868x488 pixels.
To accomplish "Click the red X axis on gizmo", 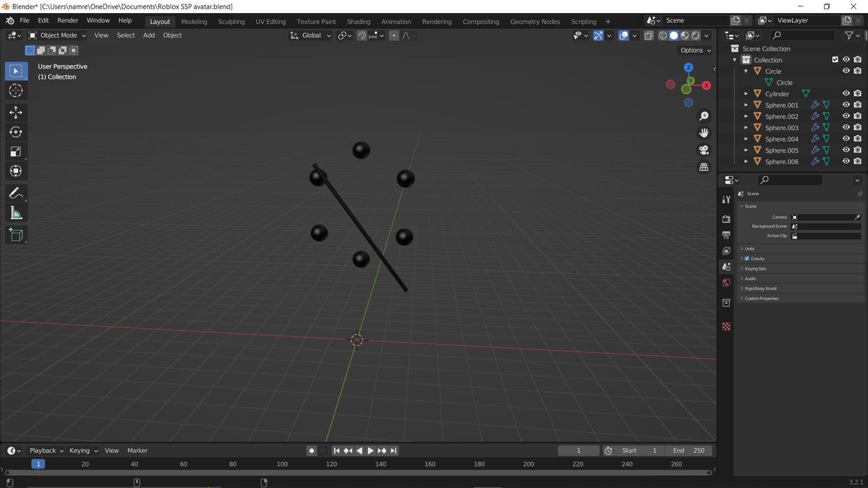I will [x=706, y=85].
